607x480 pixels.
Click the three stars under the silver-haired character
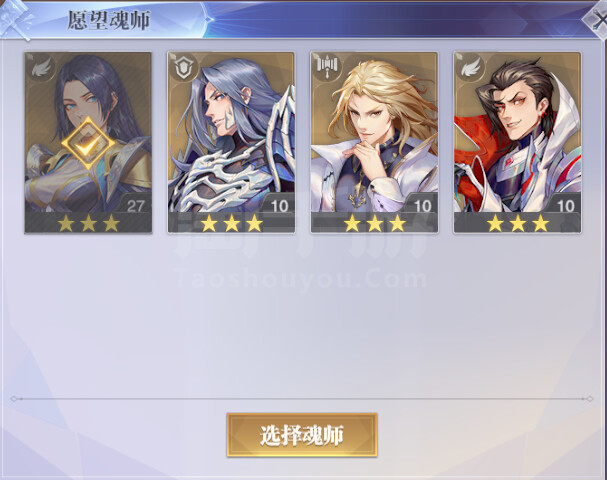tap(231, 224)
